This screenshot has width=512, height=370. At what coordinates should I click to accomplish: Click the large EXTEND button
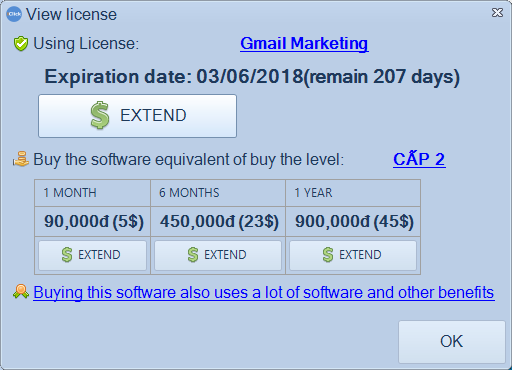(137, 116)
